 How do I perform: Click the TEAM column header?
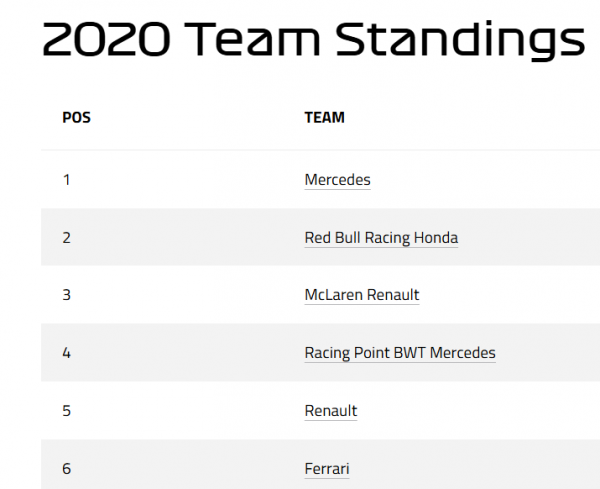coord(324,117)
